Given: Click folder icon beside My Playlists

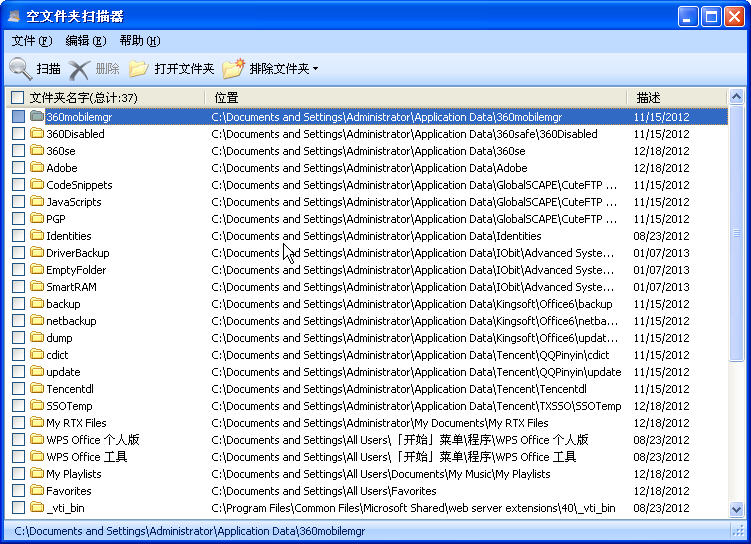Looking at the screenshot, I should (x=37, y=473).
